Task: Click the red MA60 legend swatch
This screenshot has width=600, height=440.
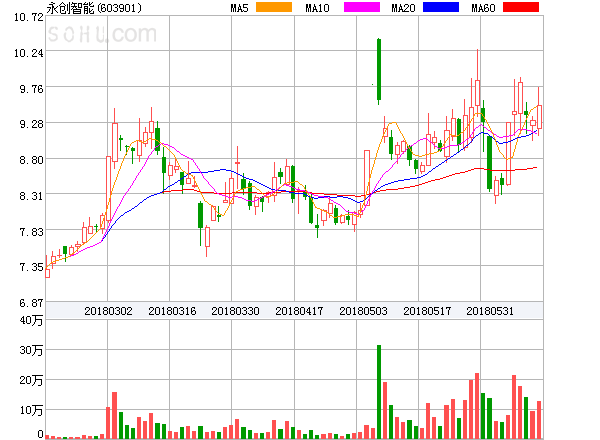Action: [521, 7]
